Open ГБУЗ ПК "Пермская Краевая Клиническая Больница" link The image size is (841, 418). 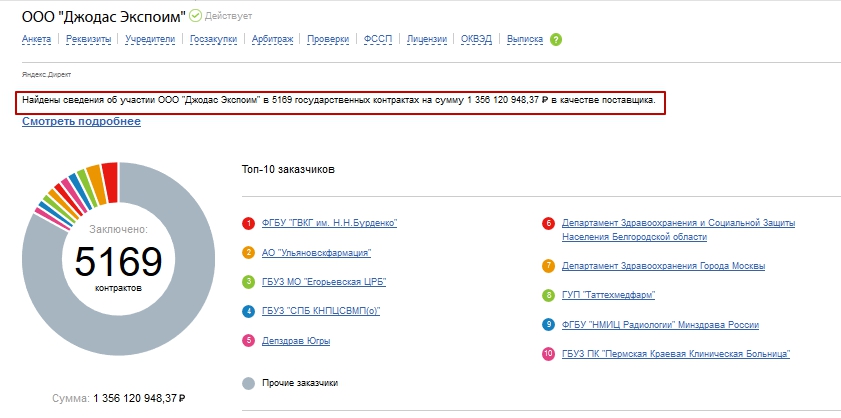(x=676, y=354)
